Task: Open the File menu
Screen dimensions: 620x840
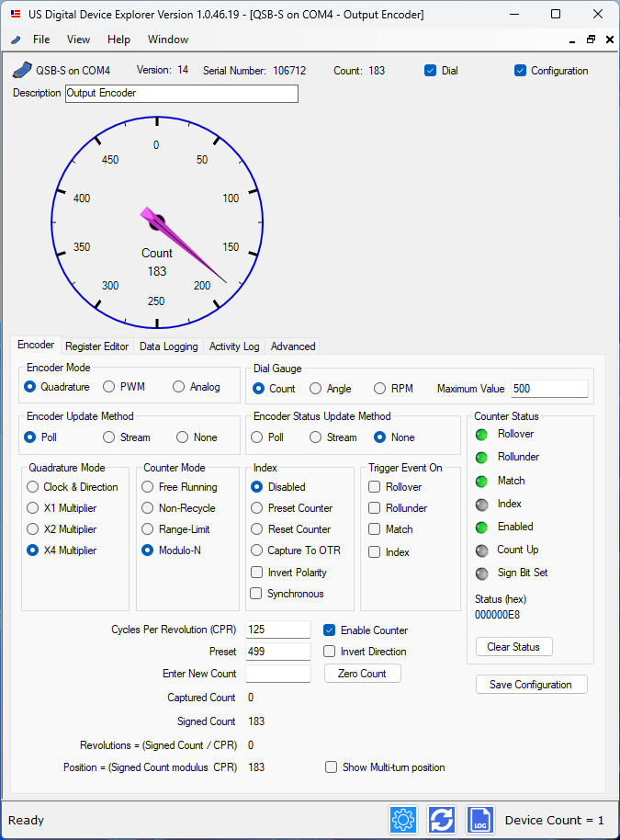Action: 41,40
